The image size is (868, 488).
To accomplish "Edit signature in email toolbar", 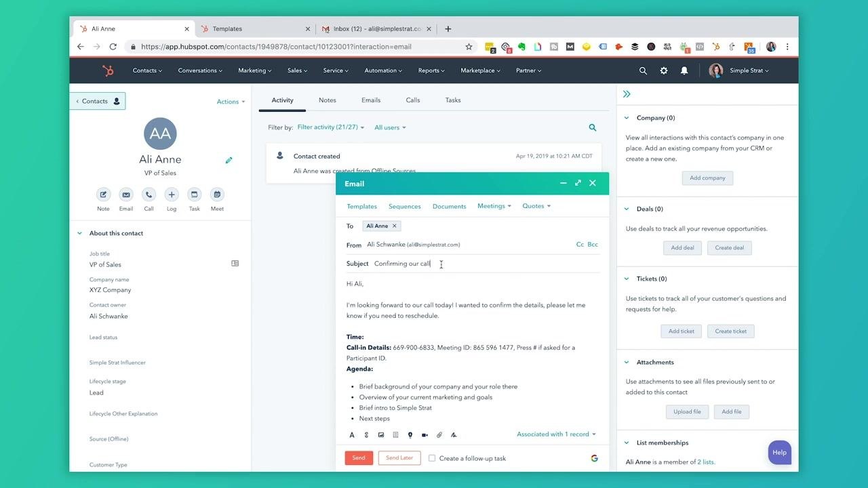I will 454,435.
